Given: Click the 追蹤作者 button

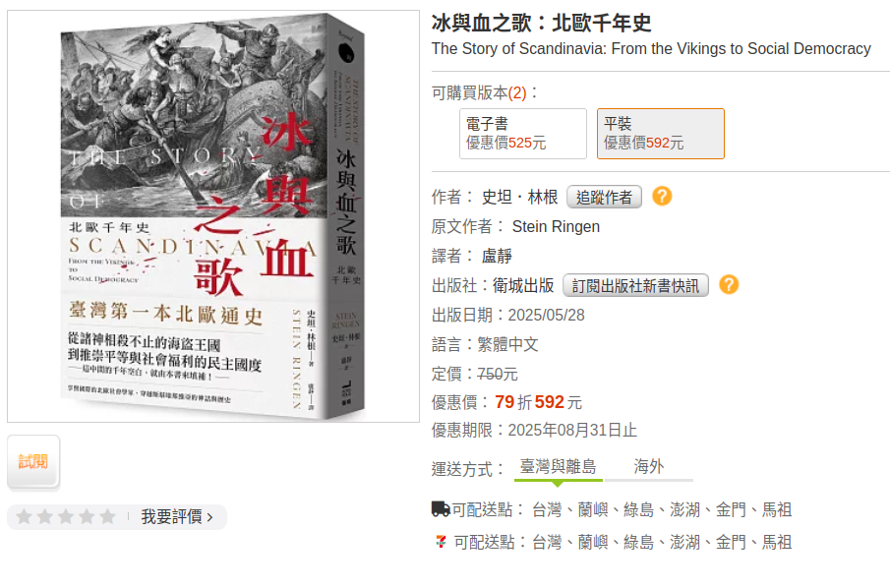Looking at the screenshot, I should 604,197.
